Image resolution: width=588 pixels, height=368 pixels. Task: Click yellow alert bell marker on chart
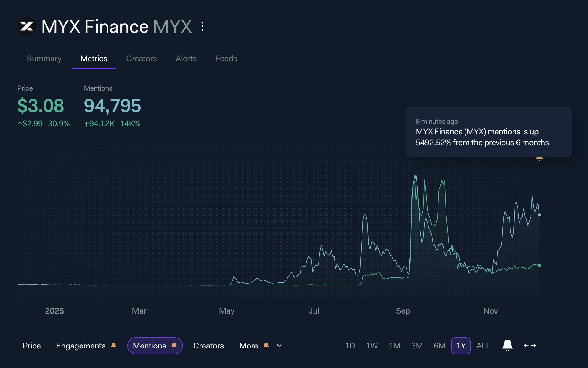539,159
